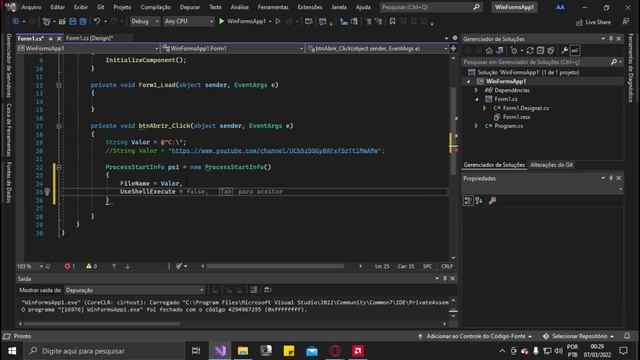The height and width of the screenshot is (360, 640).
Task: Click the Live Share button
Action: click(x=593, y=22)
